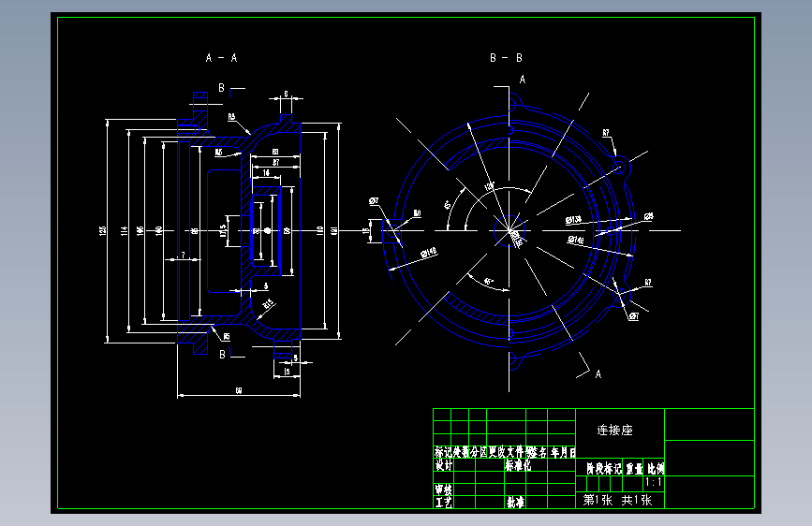812x526 pixels.
Task: Select the lower R7 radius label
Action: click(x=648, y=282)
